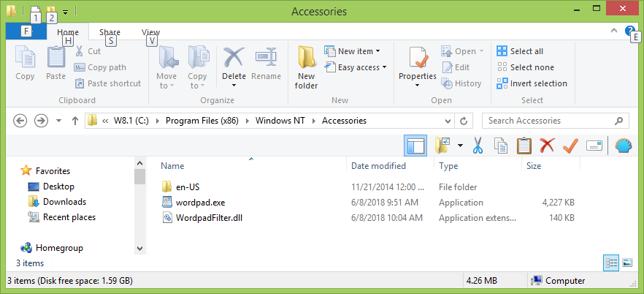Go up one folder level
The height and width of the screenshot is (294, 644).
click(75, 121)
